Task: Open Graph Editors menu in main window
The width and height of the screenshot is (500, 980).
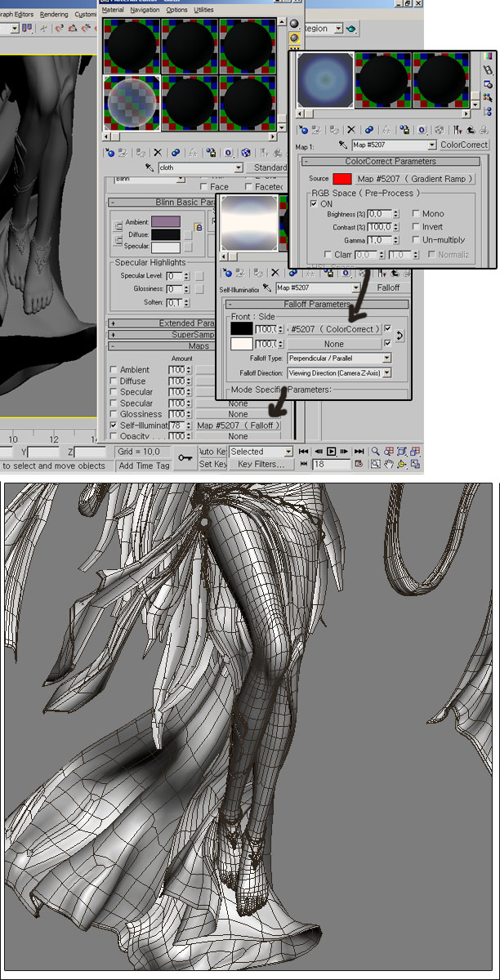Action: [16, 14]
